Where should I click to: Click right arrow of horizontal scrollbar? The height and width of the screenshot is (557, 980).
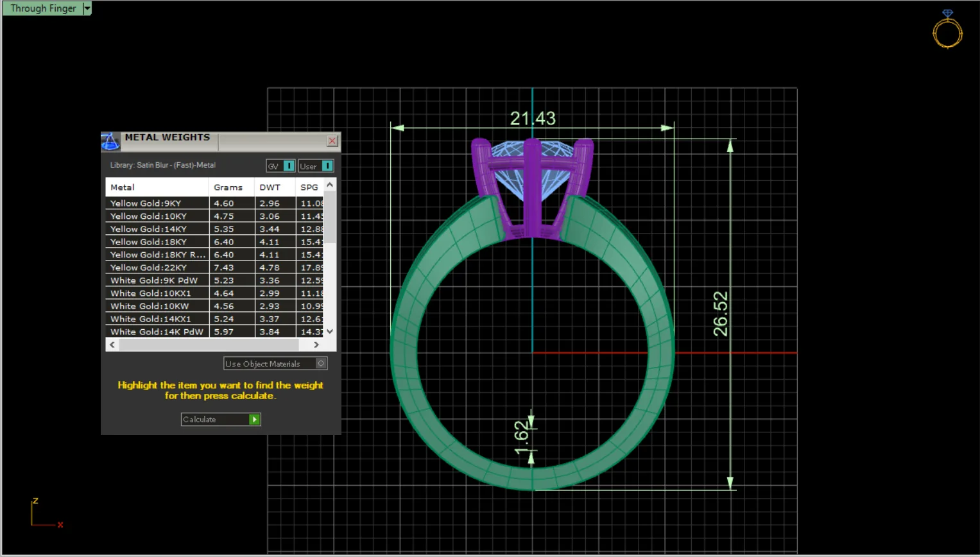click(316, 345)
